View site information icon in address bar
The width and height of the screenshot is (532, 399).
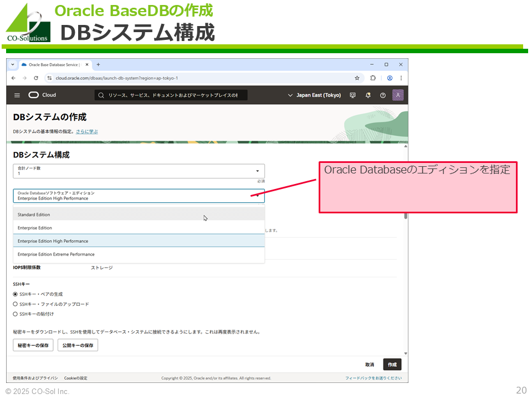49,78
